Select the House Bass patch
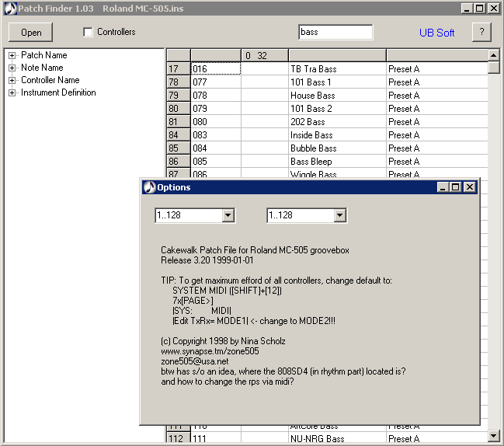Screen dimensions: 504x446 [x=337, y=96]
